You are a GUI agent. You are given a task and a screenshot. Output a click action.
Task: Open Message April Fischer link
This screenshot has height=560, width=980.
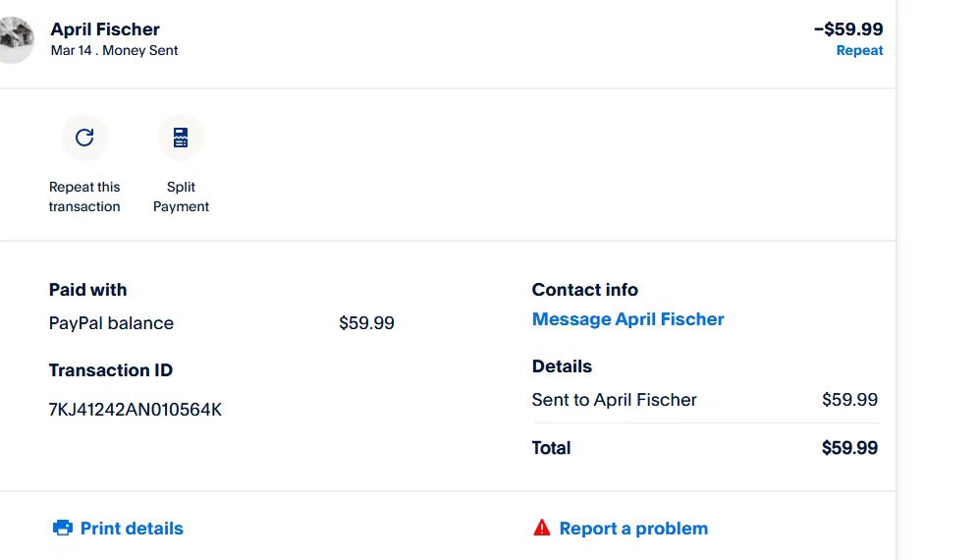point(627,319)
